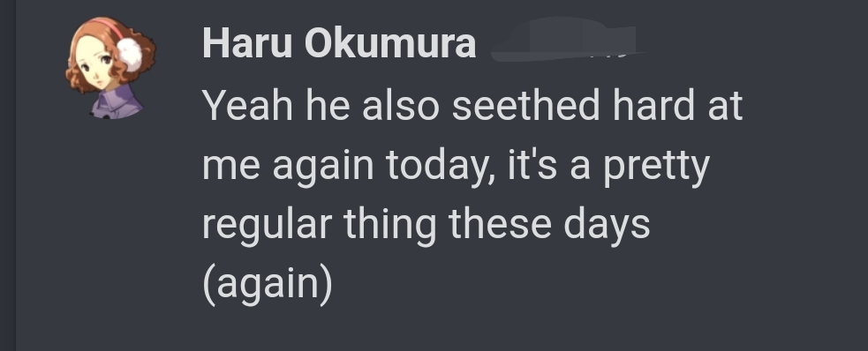This screenshot has height=351, width=868.
Task: Click the avatar's purple coat
Action: tap(117, 101)
